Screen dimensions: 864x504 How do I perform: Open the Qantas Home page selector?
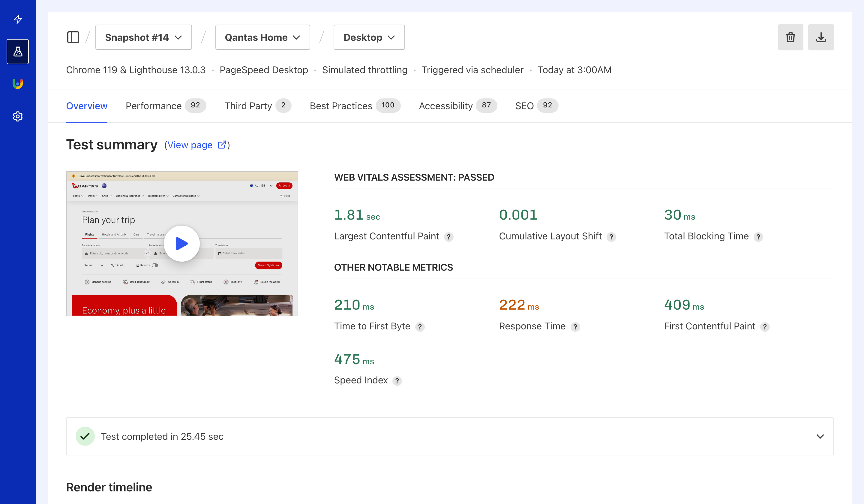pyautogui.click(x=262, y=37)
